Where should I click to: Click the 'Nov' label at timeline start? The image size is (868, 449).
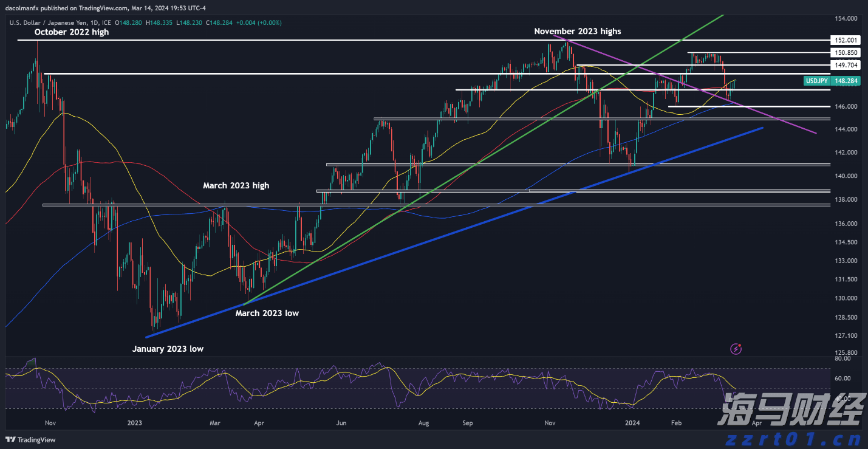[50, 422]
